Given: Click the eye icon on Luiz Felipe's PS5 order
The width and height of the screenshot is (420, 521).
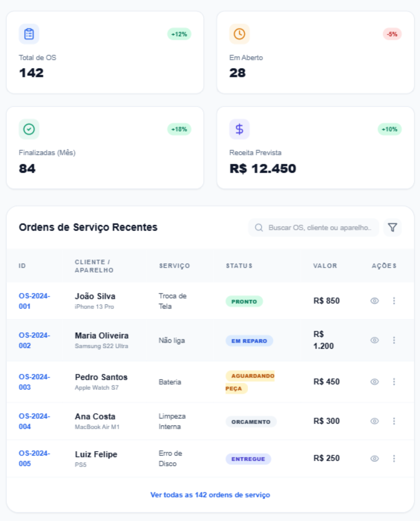Looking at the screenshot, I should 374,458.
